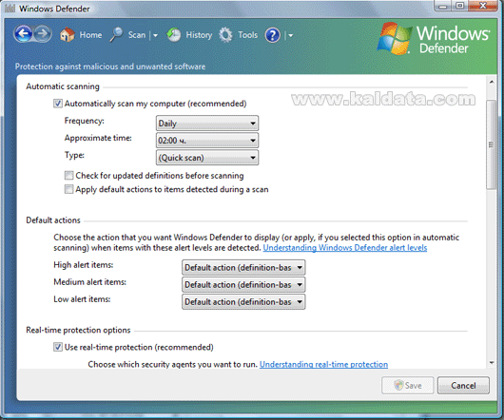Screen dimensions: 504x420
Task: Select the Scan menu label
Action: (x=137, y=34)
